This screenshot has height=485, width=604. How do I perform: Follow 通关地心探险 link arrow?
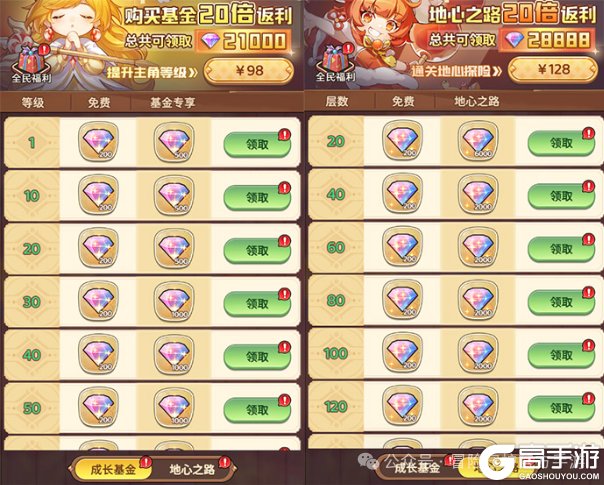click(x=457, y=71)
